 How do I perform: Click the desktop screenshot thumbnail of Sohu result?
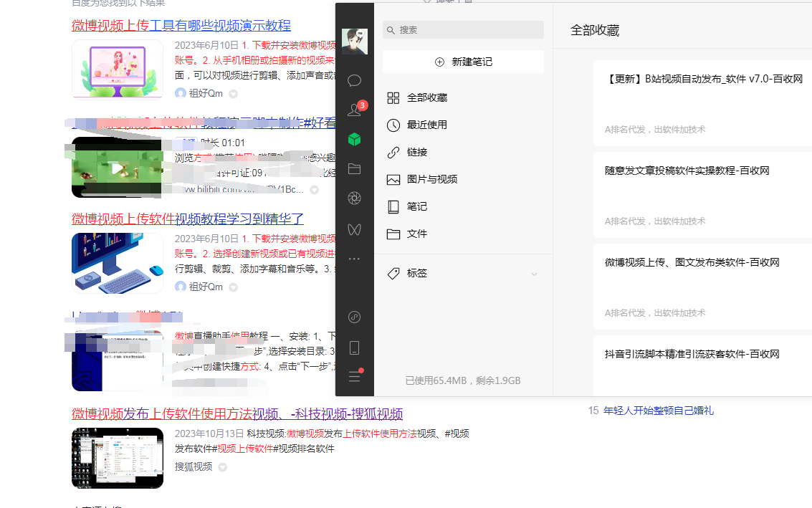[118, 459]
